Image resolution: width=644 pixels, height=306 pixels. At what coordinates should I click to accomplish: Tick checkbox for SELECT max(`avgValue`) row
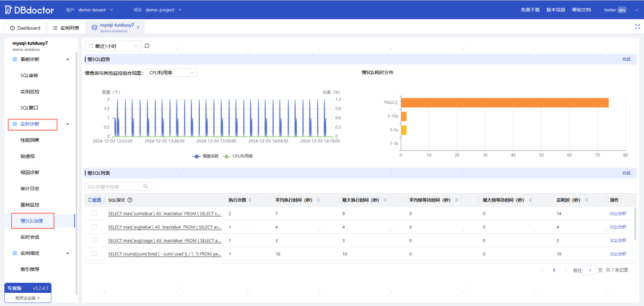94,227
